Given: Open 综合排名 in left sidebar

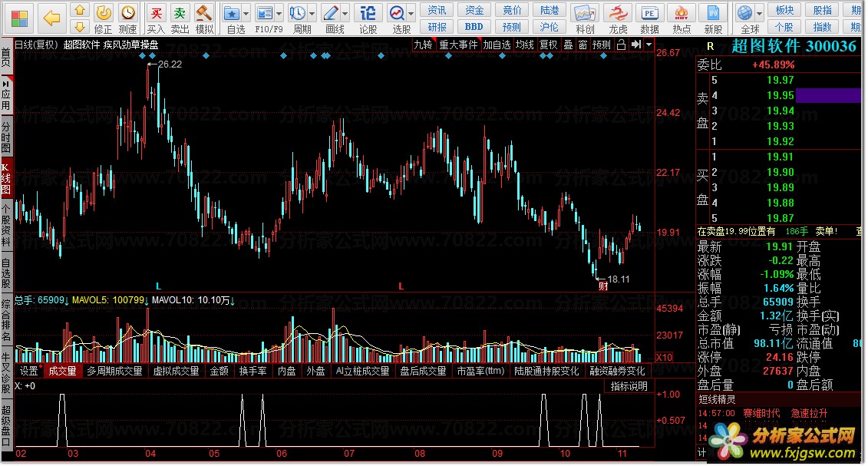Looking at the screenshot, I should (5, 320).
